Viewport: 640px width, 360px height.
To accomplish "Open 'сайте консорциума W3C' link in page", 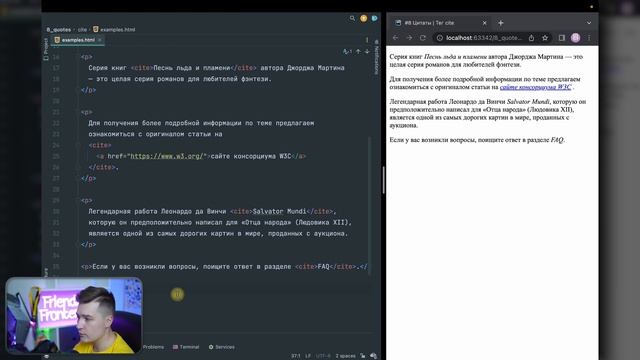I will coord(536,87).
